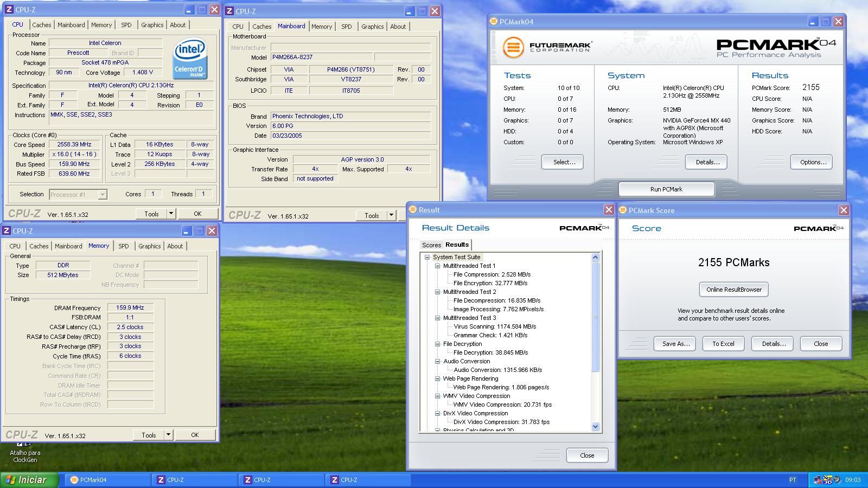Viewport: 868px width, 488px height.
Task: Click the system tray network icon
Action: [x=818, y=480]
